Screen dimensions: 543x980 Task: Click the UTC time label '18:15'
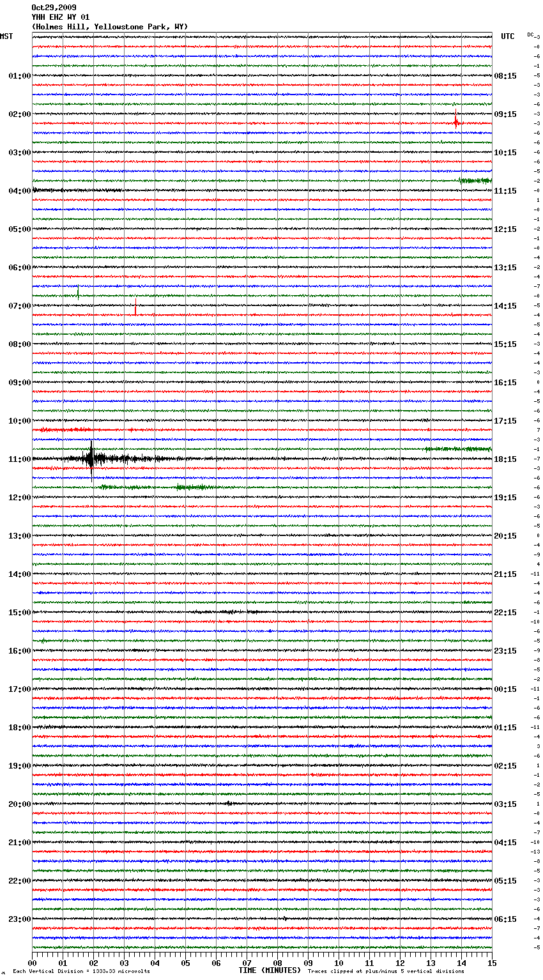[x=505, y=459]
